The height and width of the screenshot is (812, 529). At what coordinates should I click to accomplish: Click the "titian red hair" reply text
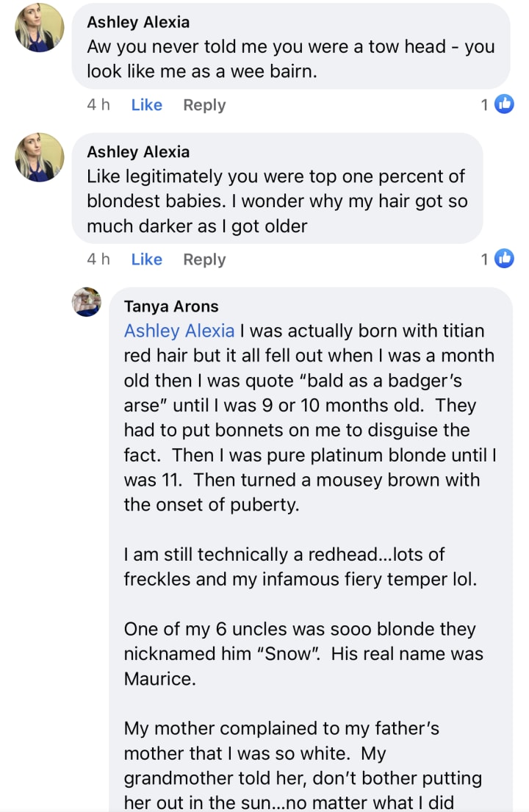[x=309, y=381]
